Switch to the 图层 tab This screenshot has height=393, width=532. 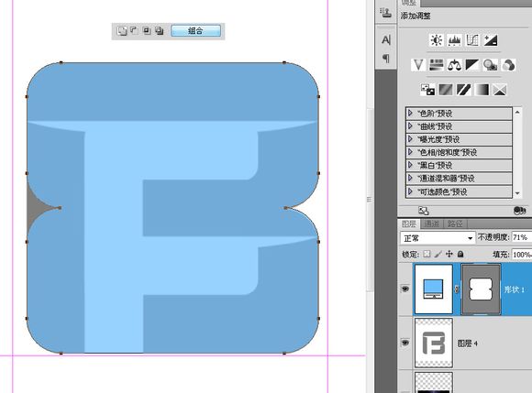tap(409, 224)
